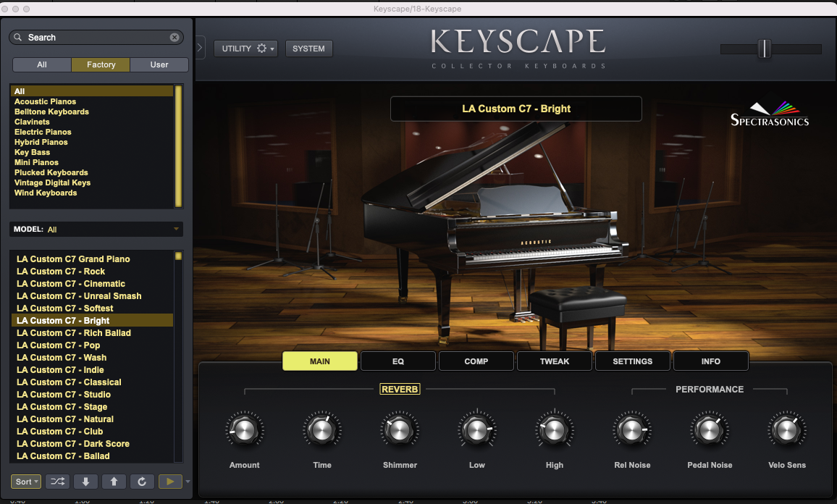Click the master volume slider
The width and height of the screenshot is (837, 504).
pyautogui.click(x=771, y=49)
